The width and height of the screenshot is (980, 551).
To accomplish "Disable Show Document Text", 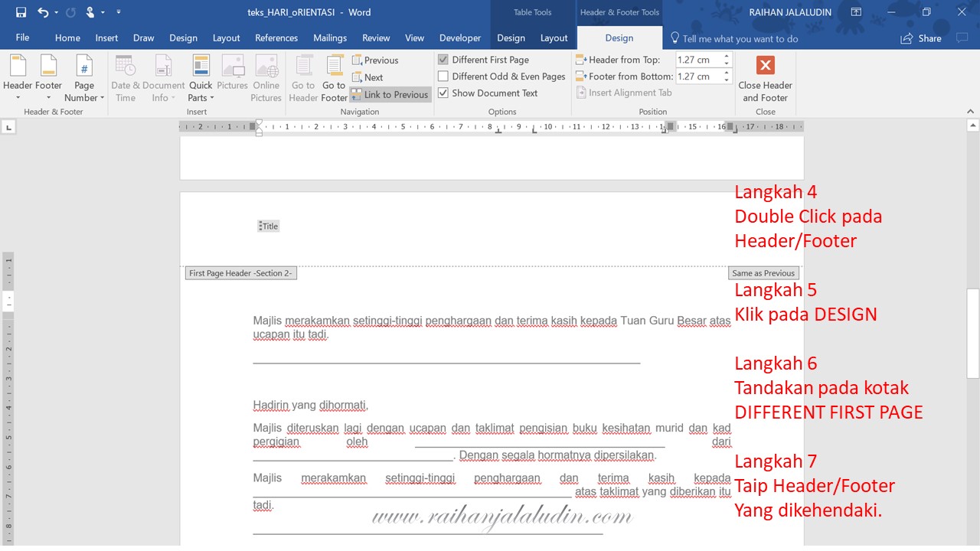I will tap(443, 93).
